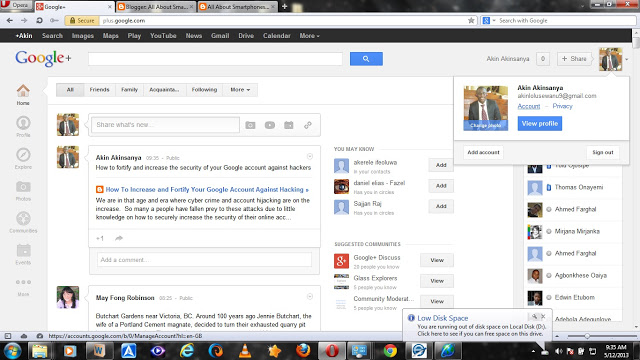Attach a photo using camera icon

tap(250, 125)
